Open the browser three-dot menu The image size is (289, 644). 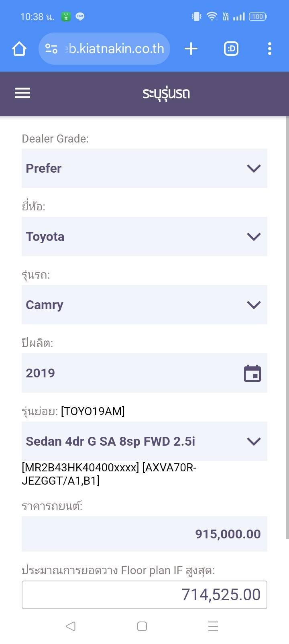(x=270, y=49)
